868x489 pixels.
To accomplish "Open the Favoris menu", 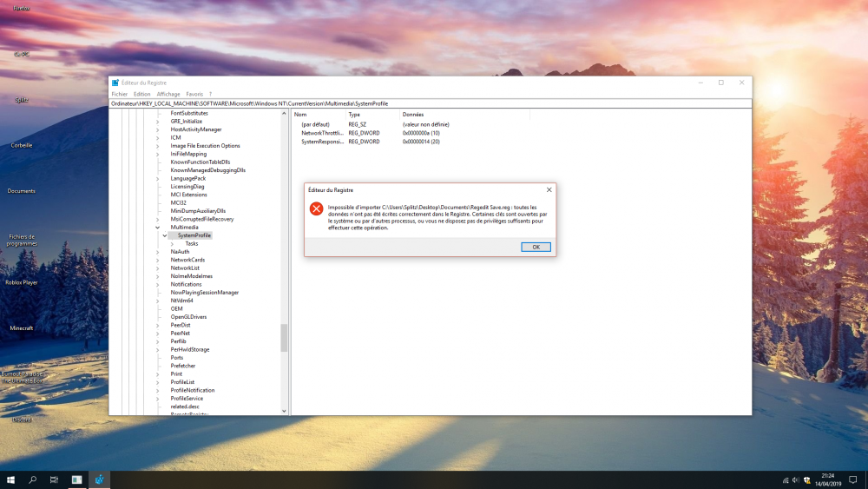I will (x=194, y=94).
